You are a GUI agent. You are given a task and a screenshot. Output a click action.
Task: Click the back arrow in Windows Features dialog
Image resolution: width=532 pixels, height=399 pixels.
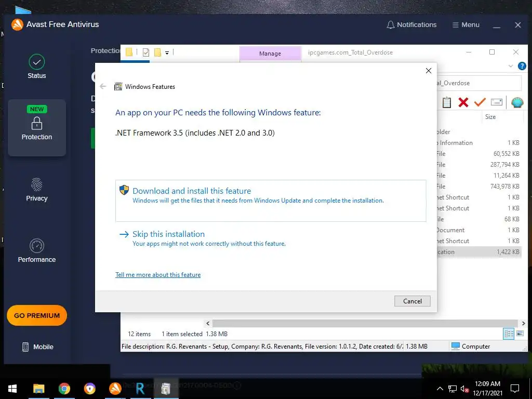[x=103, y=87]
